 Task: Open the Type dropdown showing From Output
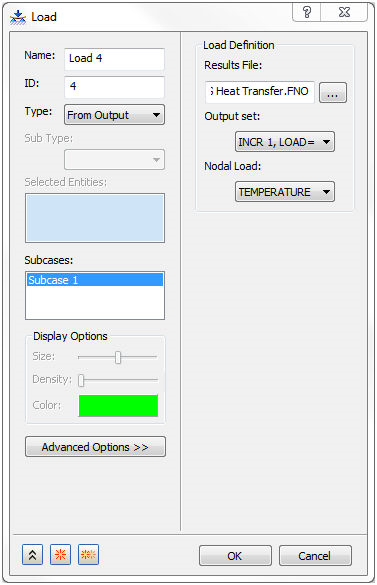114,115
